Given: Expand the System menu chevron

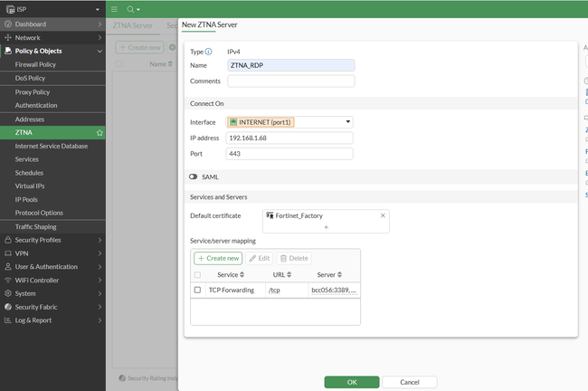Looking at the screenshot, I should (100, 293).
